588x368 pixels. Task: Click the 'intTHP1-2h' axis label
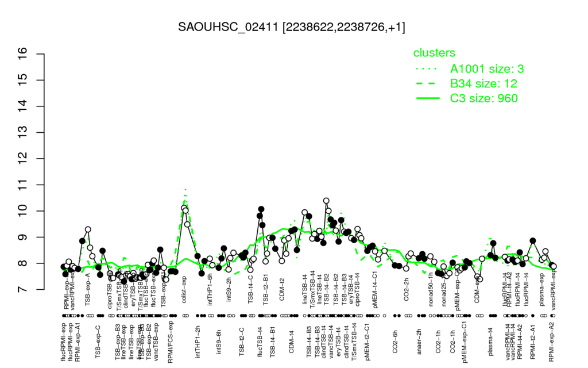point(198,342)
